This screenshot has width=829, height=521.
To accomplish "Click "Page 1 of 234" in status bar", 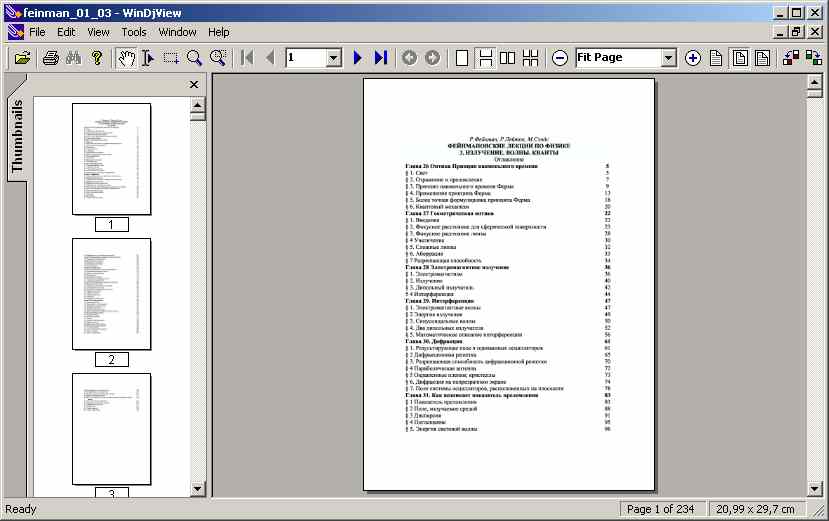I will pyautogui.click(x=660, y=509).
